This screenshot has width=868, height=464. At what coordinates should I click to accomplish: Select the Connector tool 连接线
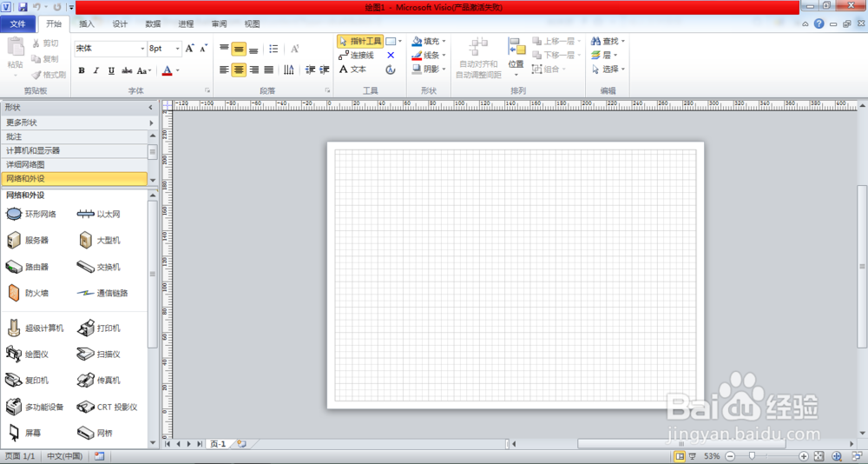[356, 55]
